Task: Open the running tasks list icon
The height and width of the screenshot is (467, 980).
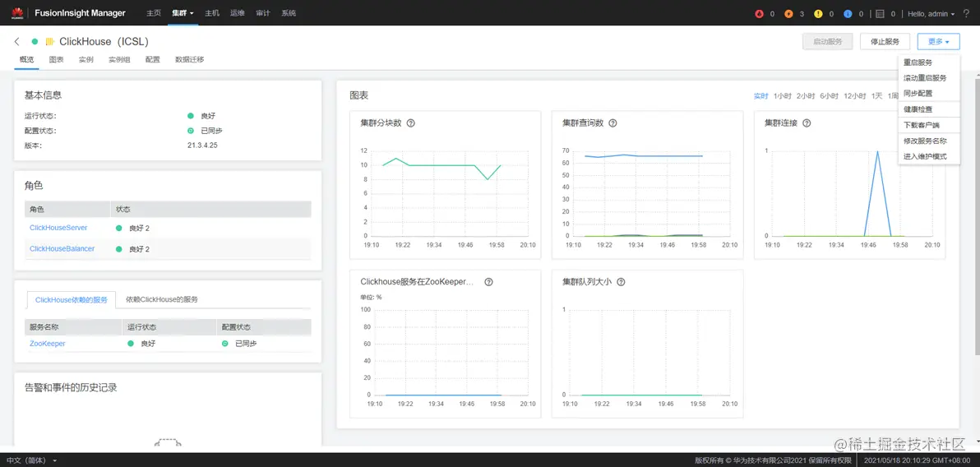Action: point(880,13)
